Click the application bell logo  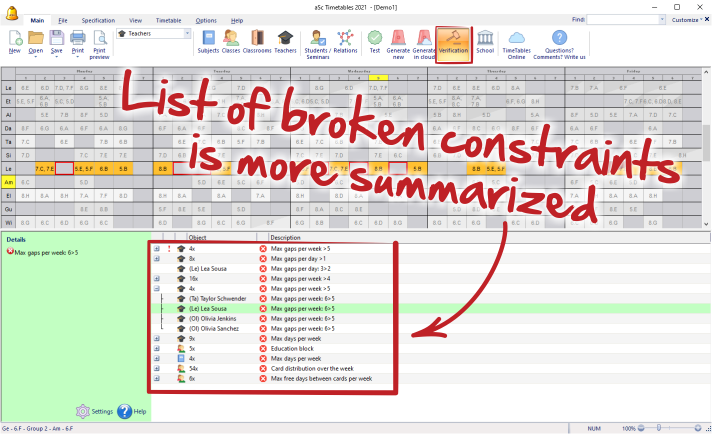pos(12,14)
